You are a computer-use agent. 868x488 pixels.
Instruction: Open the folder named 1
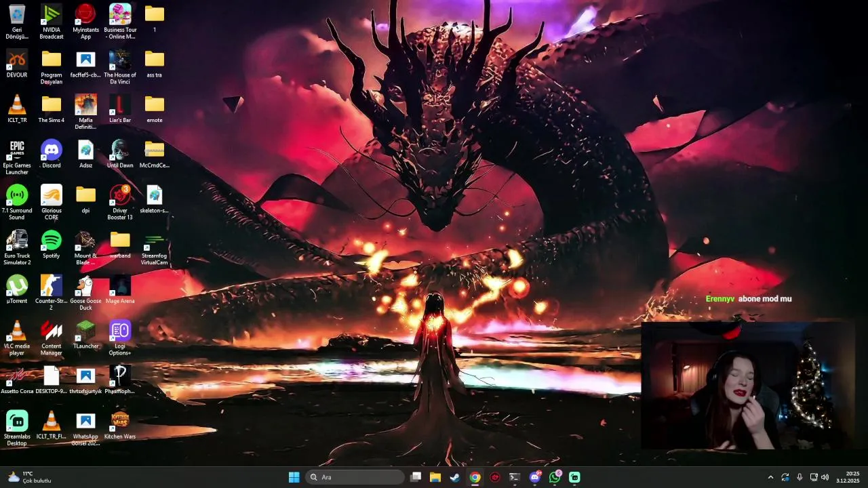tap(155, 18)
